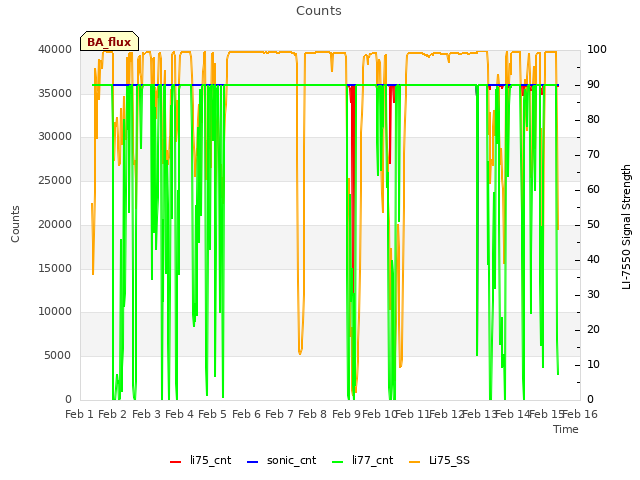Click the BA_flux label box
The image size is (640, 480).
(x=109, y=41)
